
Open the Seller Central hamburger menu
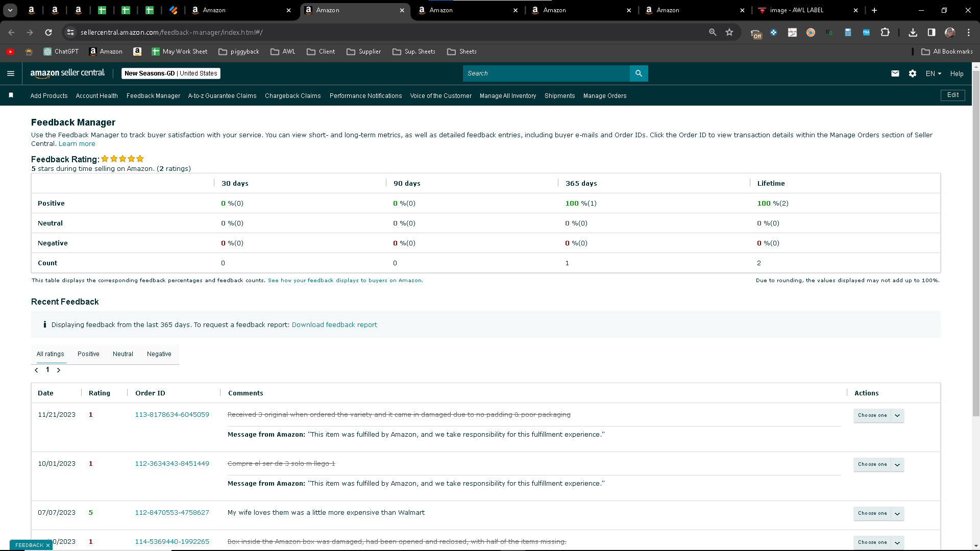click(x=11, y=73)
